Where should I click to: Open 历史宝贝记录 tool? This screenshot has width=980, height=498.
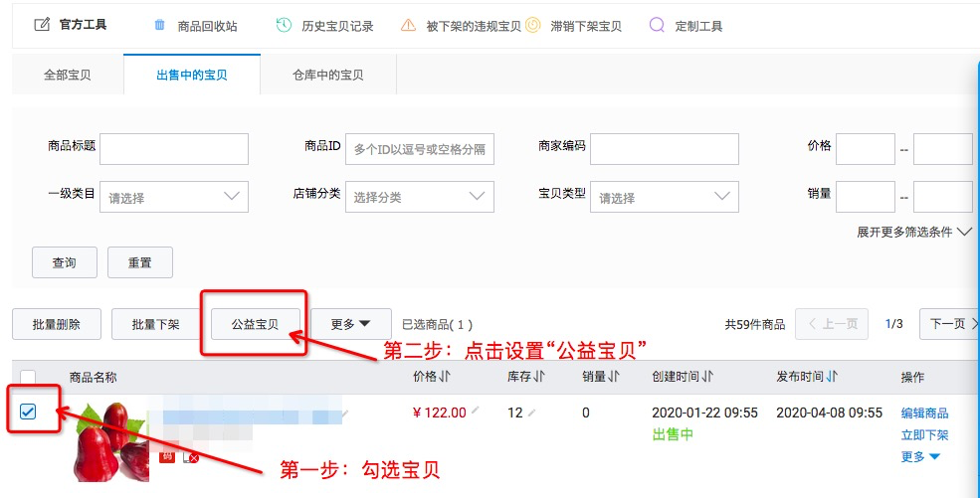[x=337, y=26]
